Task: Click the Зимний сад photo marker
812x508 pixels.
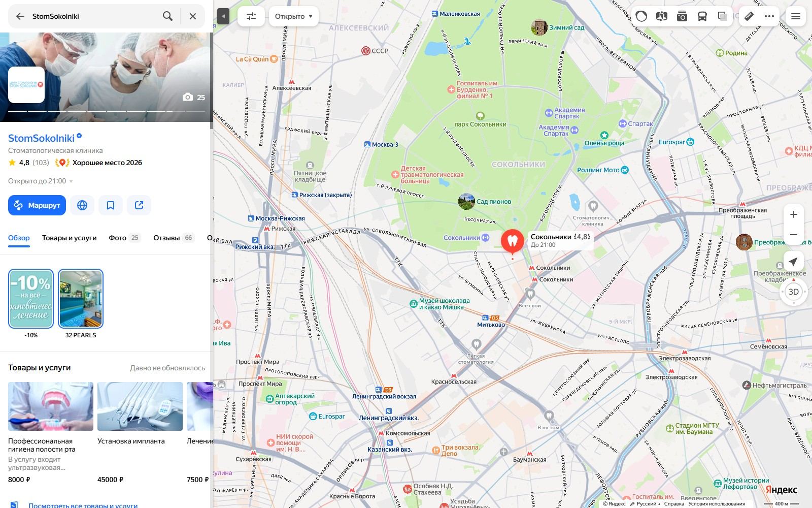Action: click(x=539, y=27)
